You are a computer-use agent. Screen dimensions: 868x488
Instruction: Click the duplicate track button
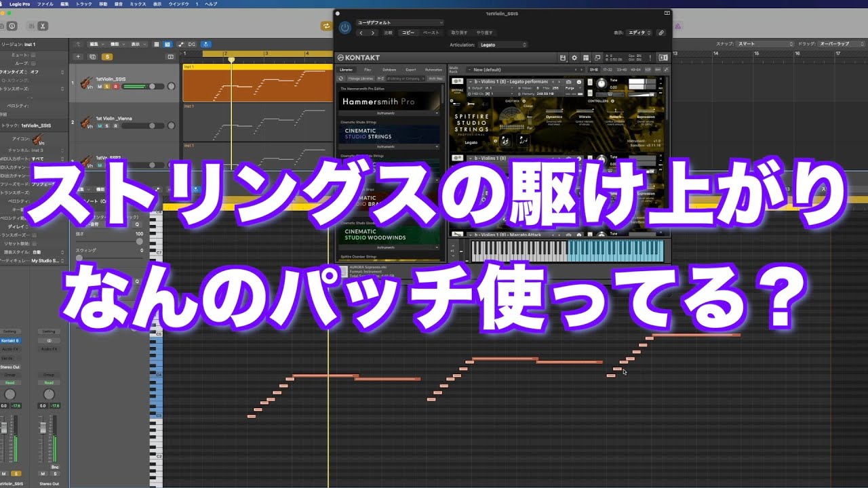point(93,57)
